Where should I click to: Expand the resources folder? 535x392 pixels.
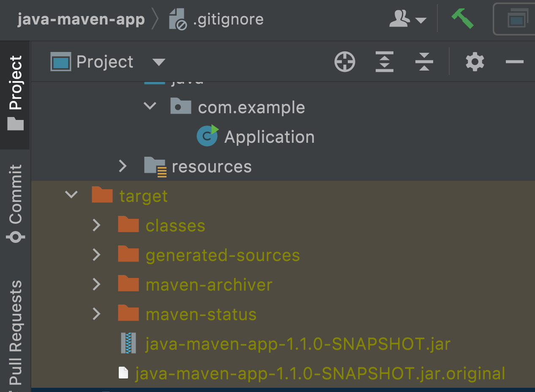point(123,166)
